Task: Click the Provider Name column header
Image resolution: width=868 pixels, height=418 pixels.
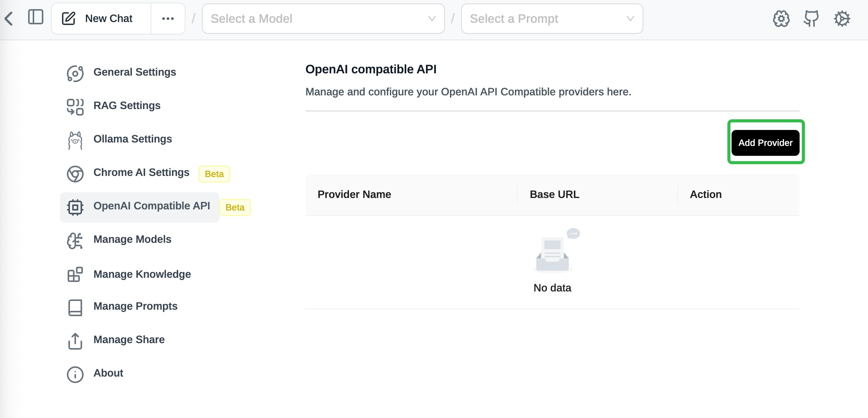Action: pyautogui.click(x=354, y=195)
